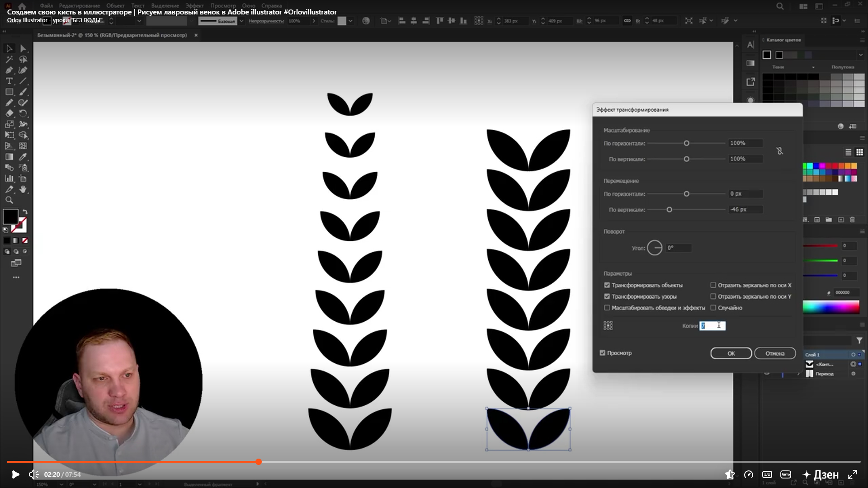The image size is (868, 488).
Task: Expand the opacity flyout arrow beside 100%
Action: [314, 21]
